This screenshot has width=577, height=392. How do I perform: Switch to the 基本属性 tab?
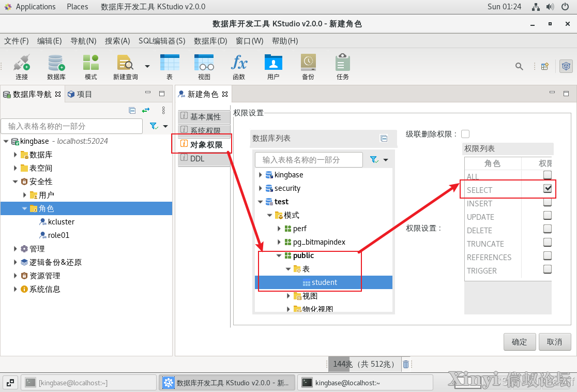(204, 117)
